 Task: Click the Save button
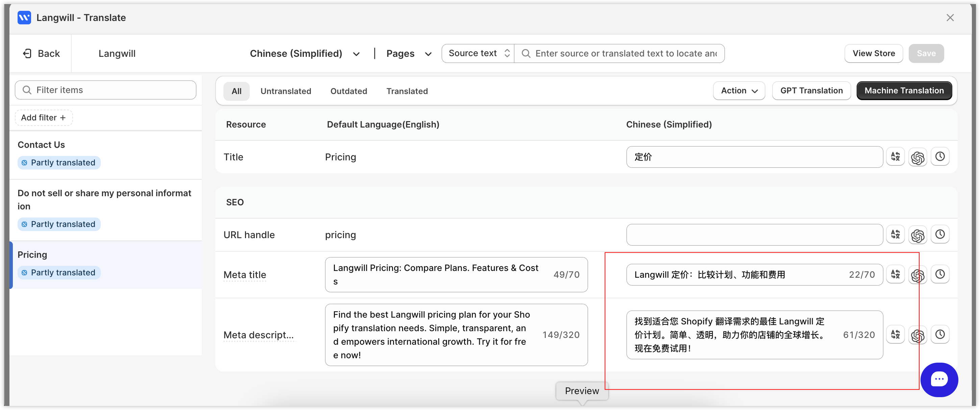926,53
